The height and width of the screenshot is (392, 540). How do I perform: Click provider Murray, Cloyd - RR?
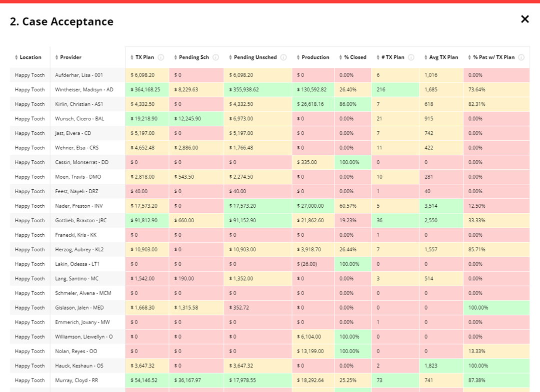tap(79, 381)
